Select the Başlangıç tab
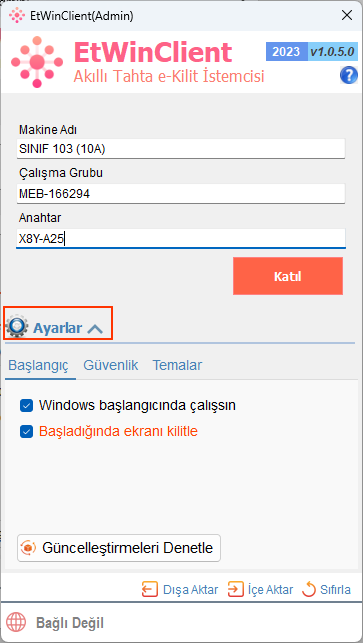Viewport: 363px width, 643px height. pos(38,365)
